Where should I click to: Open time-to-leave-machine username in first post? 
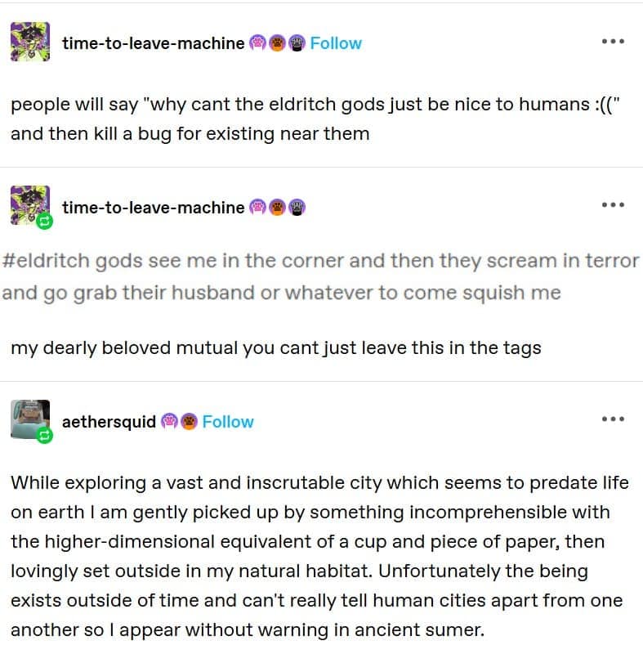pyautogui.click(x=153, y=43)
